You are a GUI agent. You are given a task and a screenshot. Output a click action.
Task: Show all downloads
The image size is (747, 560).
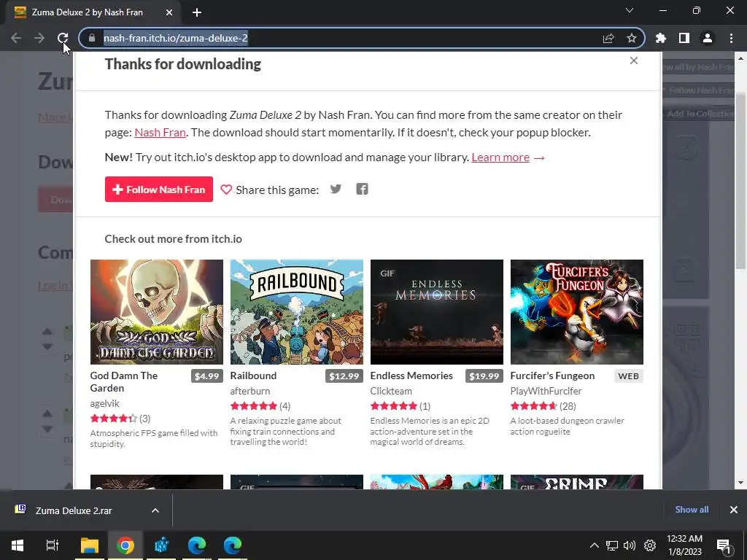(692, 510)
